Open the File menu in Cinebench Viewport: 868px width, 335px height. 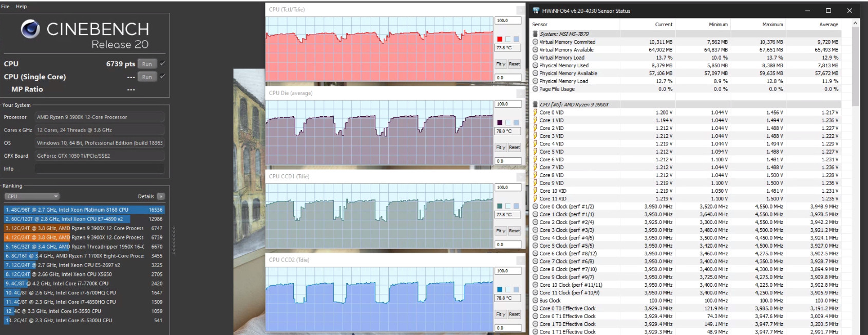click(x=5, y=6)
